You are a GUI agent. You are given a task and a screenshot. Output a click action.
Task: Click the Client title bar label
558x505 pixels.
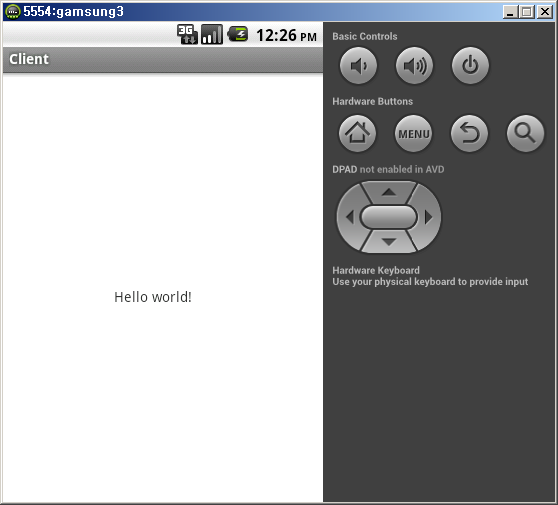(29, 59)
